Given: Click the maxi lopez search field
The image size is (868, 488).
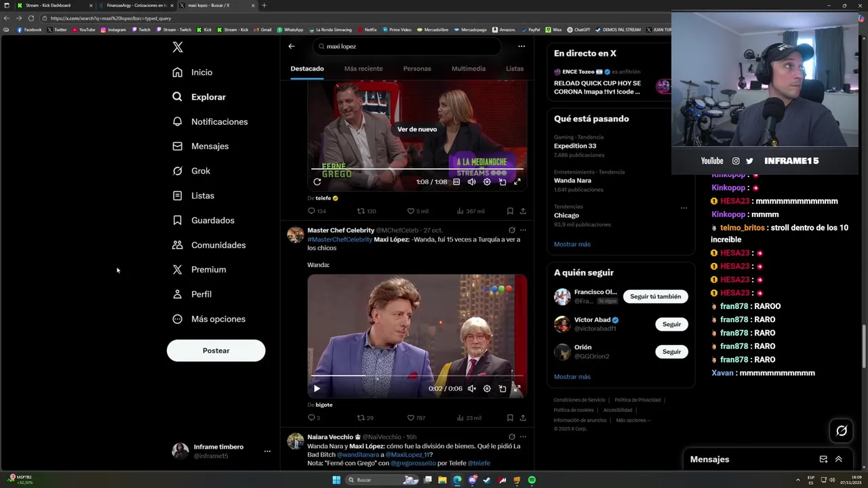Looking at the screenshot, I should pos(407,46).
